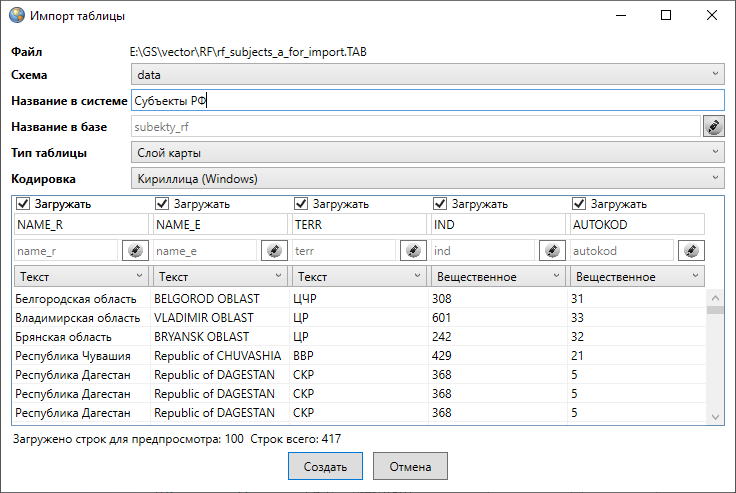Toggle 'Загружать' checkbox for TERR column
Viewport: 736px width, 493px height.
click(x=302, y=204)
